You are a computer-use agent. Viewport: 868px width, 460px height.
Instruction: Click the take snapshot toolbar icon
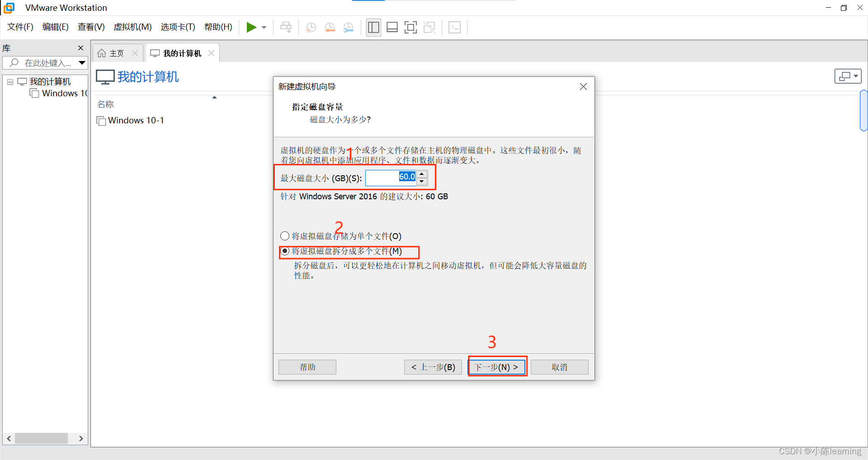pos(311,28)
